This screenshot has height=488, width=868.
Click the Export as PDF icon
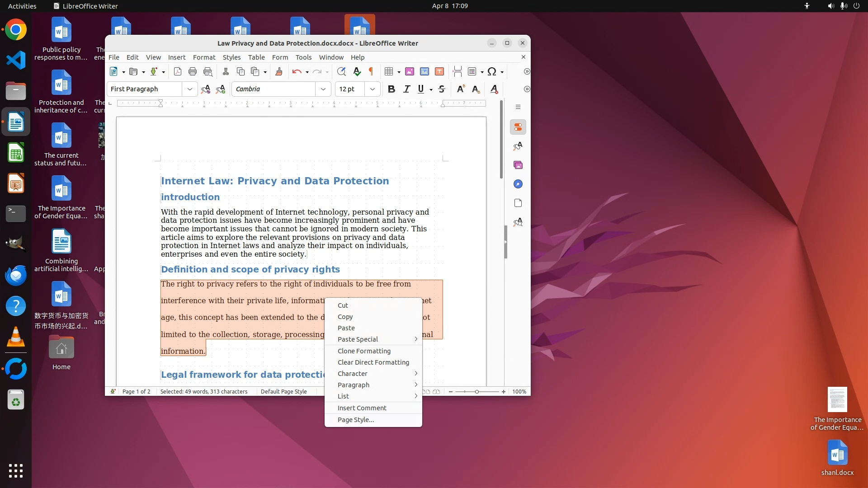[178, 71]
